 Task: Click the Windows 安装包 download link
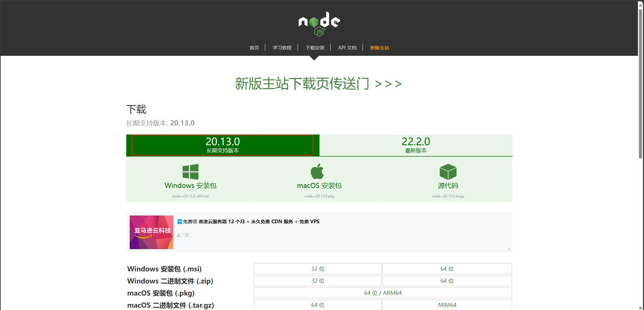pos(190,186)
